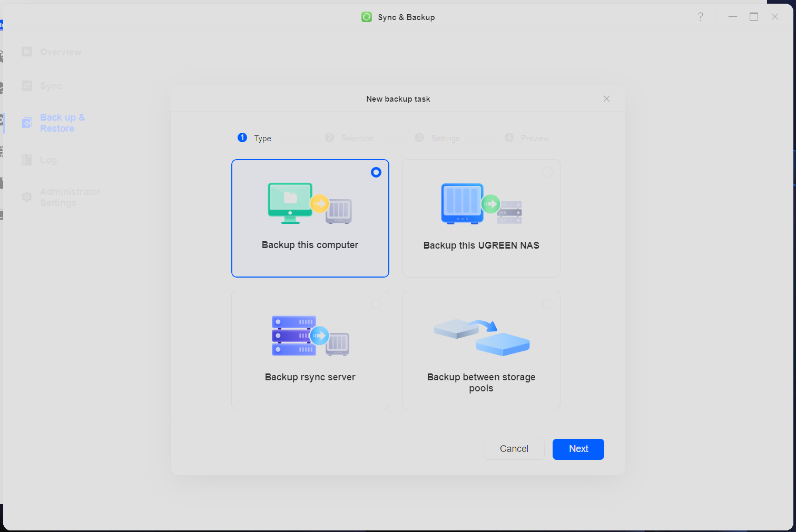This screenshot has width=796, height=532.
Task: Click the Sync & Backup app logo
Action: pyautogui.click(x=367, y=17)
